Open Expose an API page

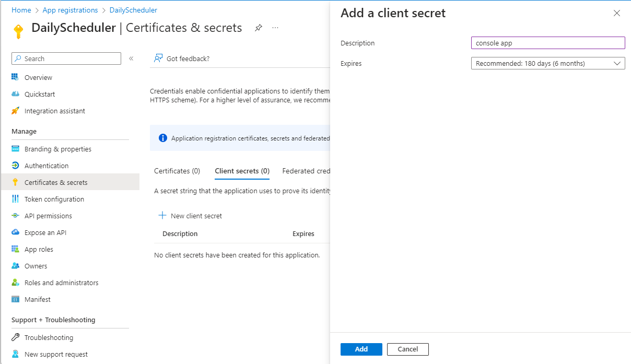tap(45, 232)
